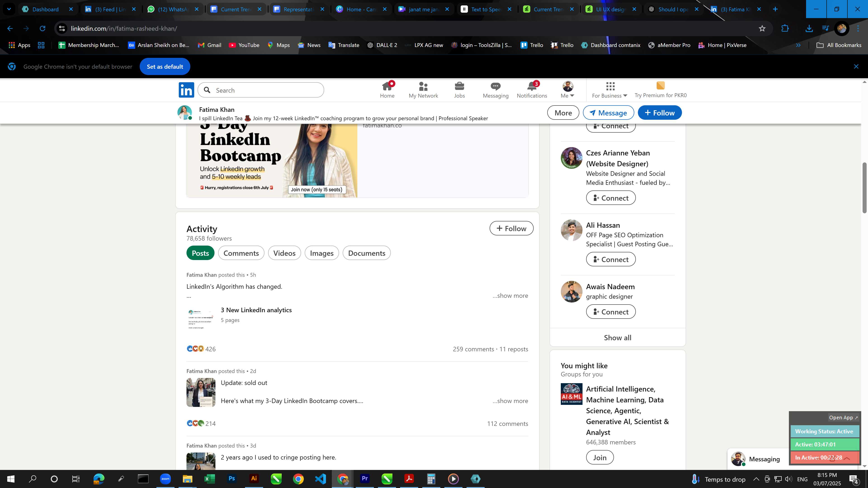Click Message button for Fatima Khan
Screen dimensions: 868x488
(x=608, y=113)
